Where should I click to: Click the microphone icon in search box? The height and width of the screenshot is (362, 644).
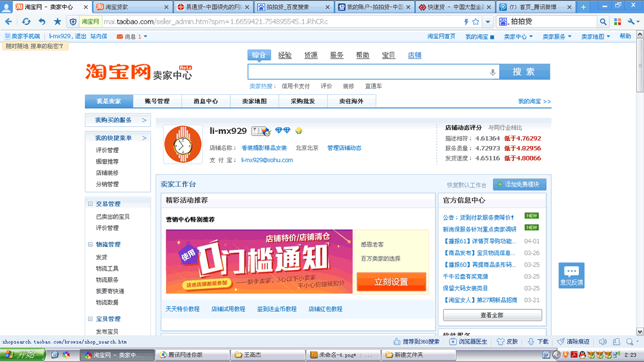[x=493, y=72]
